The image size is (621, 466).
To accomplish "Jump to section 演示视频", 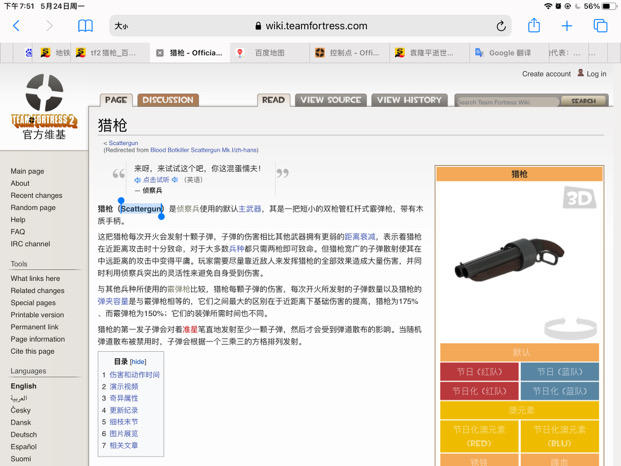I will pyautogui.click(x=124, y=386).
